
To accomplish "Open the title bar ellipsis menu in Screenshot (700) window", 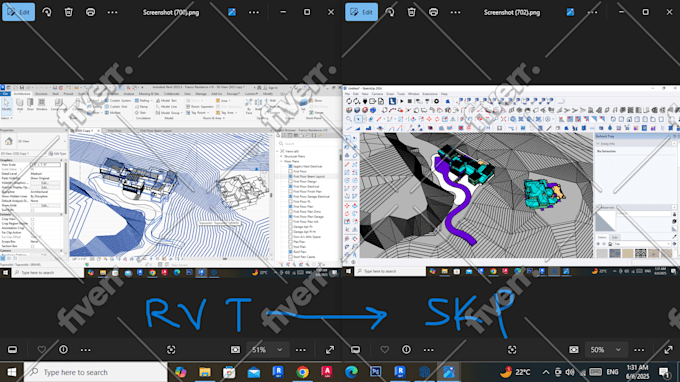I will pyautogui.click(x=254, y=12).
